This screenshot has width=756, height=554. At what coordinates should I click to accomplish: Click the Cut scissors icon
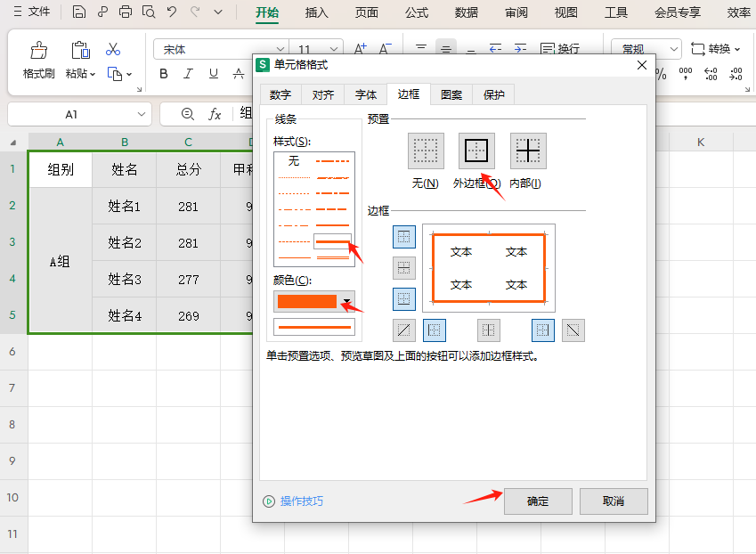point(113,49)
